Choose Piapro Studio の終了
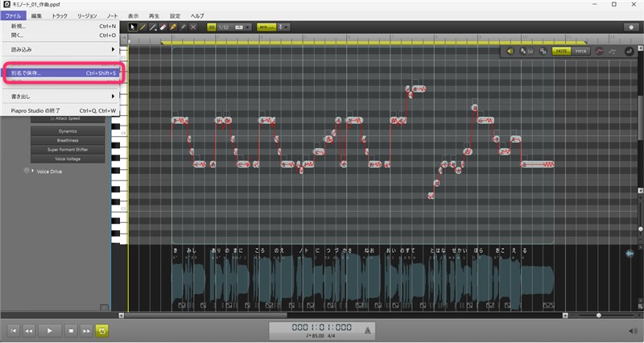The image size is (644, 343). click(x=60, y=110)
